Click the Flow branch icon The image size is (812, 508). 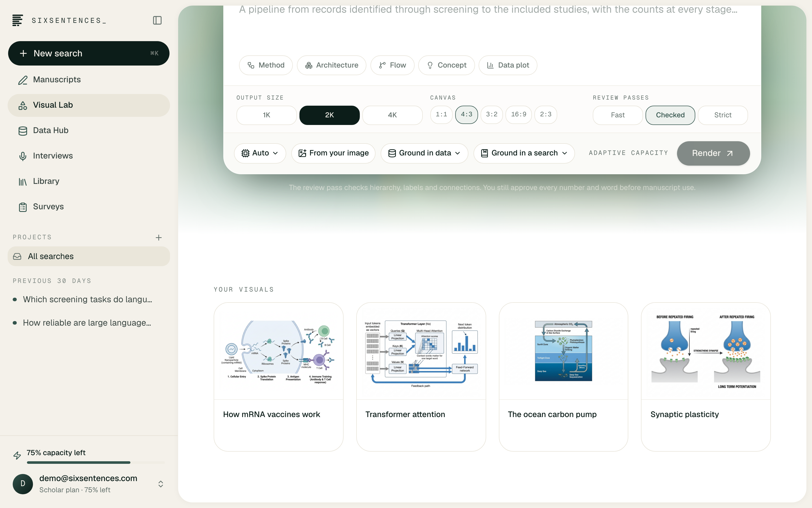[x=382, y=65]
